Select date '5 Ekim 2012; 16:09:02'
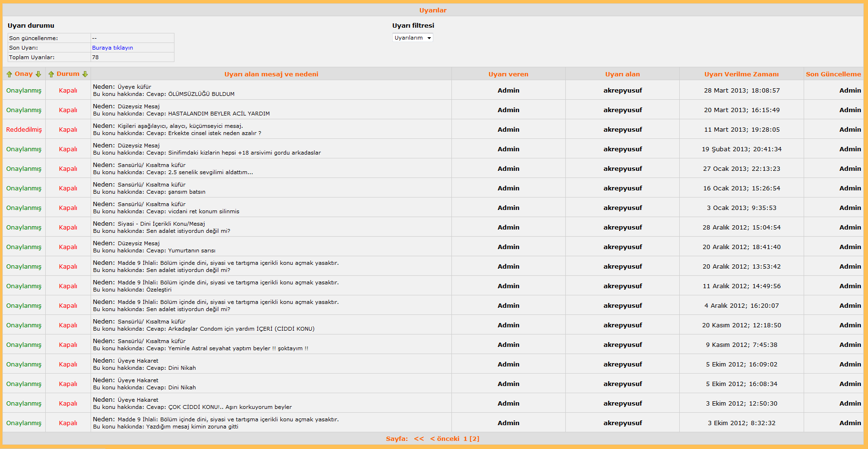This screenshot has height=449, width=868. point(742,364)
